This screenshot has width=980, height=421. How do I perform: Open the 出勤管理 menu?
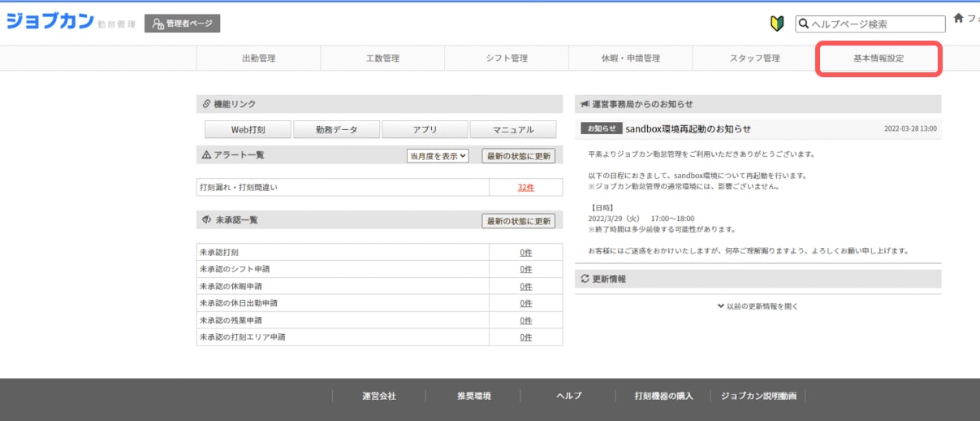point(259,59)
